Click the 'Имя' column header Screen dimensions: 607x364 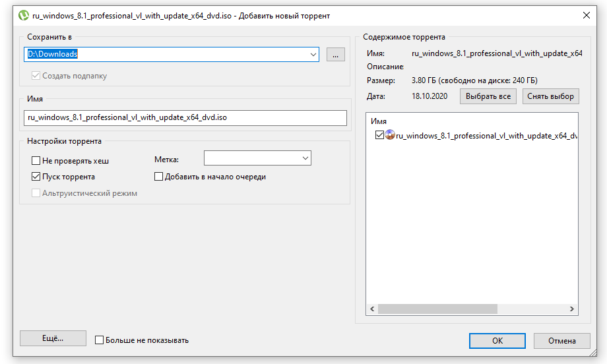[x=379, y=121]
